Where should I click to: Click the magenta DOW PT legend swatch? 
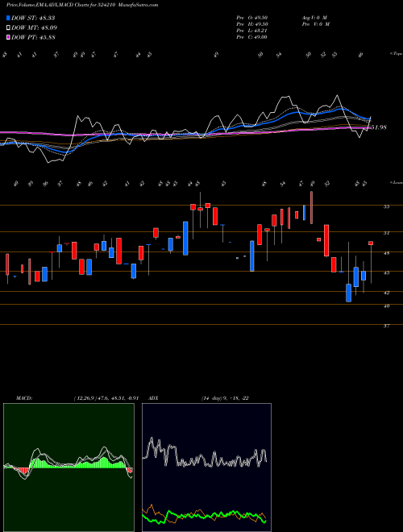click(x=8, y=37)
